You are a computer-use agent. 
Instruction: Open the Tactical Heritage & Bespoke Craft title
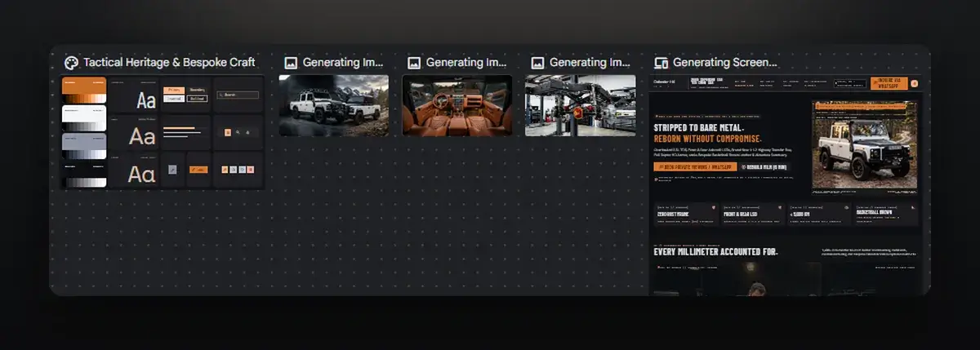pyautogui.click(x=169, y=62)
